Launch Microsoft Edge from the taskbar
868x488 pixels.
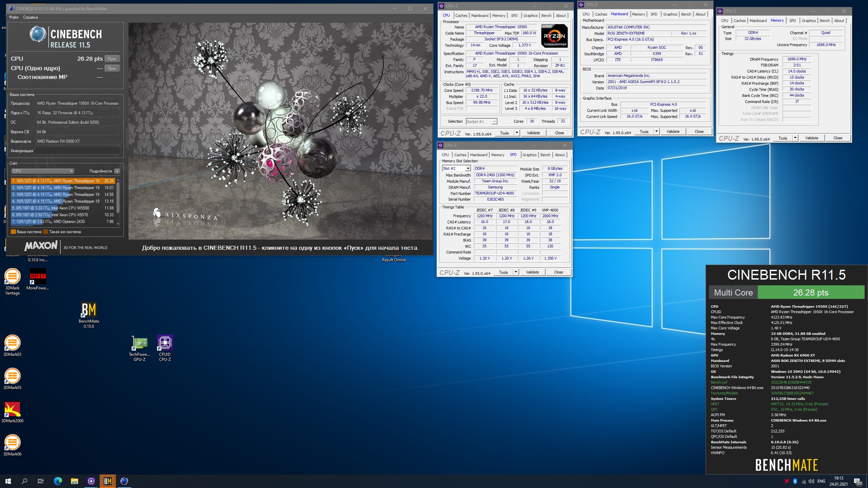coord(58,481)
